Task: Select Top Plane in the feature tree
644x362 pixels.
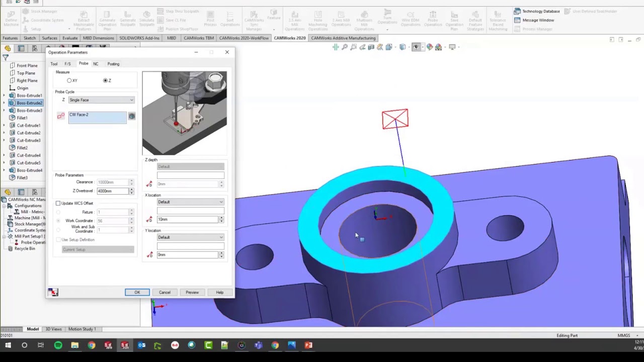Action: (x=26, y=73)
